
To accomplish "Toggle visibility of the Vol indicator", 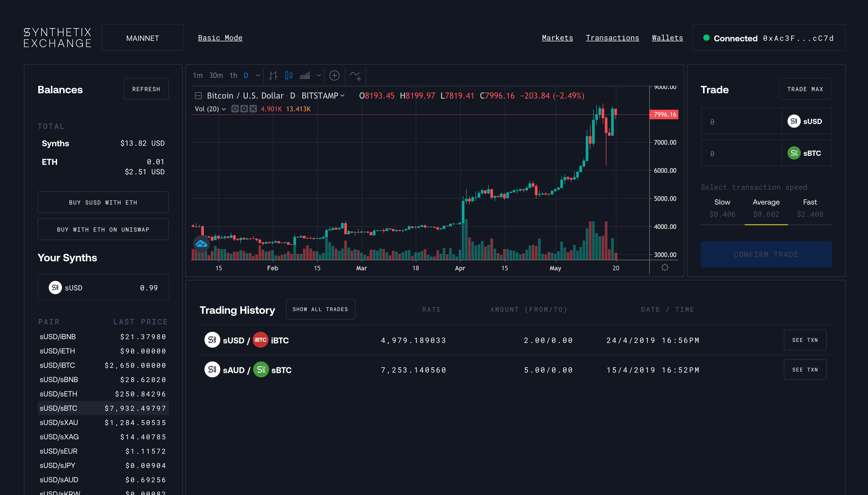I will click(x=235, y=109).
